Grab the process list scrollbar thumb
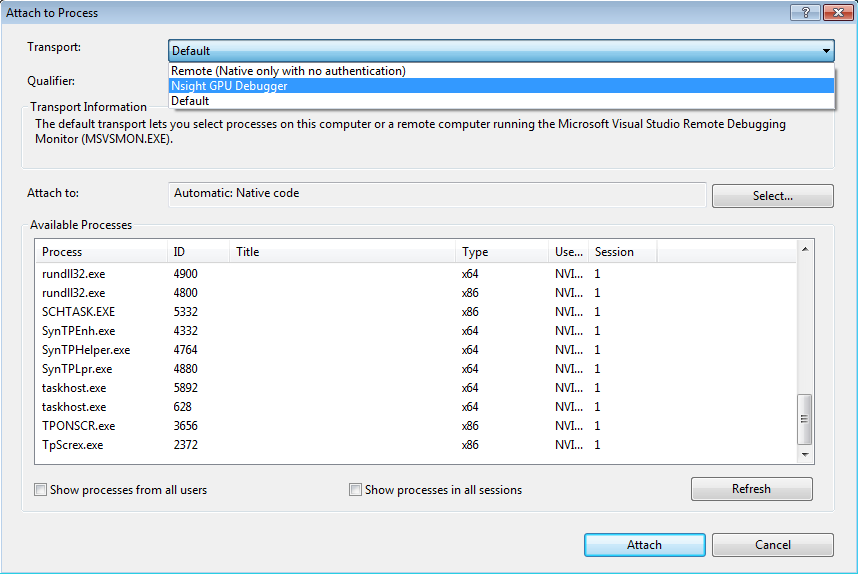The image size is (858, 574). tap(804, 419)
